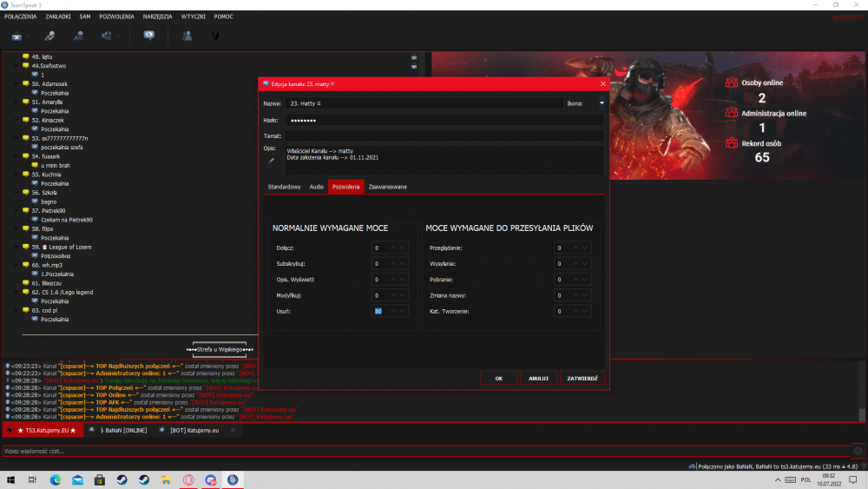Close the [BOT] Katujemy.eu chat tab

pyautogui.click(x=233, y=430)
